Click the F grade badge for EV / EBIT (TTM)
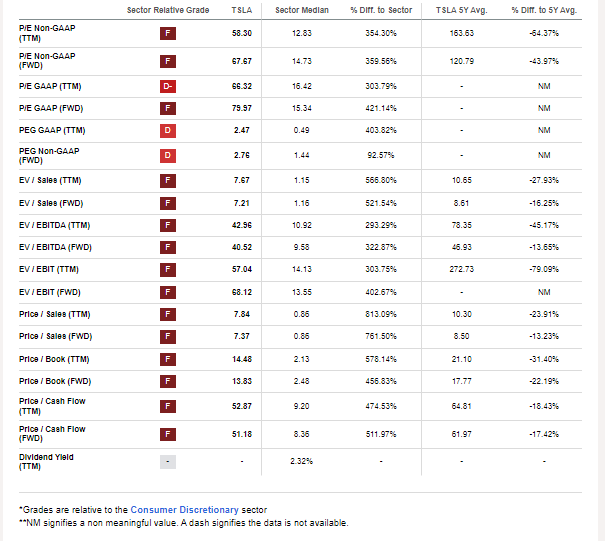The height and width of the screenshot is (541, 605). [168, 269]
